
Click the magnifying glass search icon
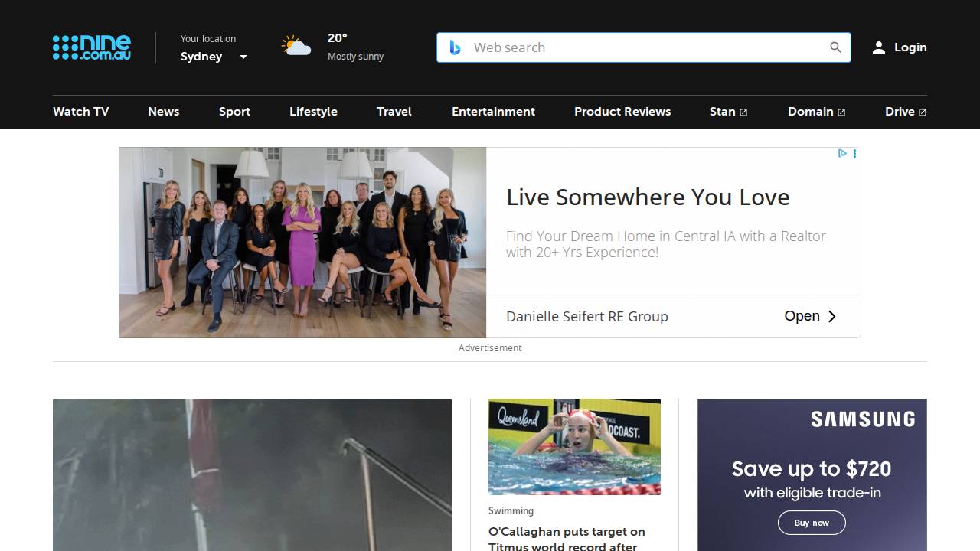pyautogui.click(x=835, y=47)
